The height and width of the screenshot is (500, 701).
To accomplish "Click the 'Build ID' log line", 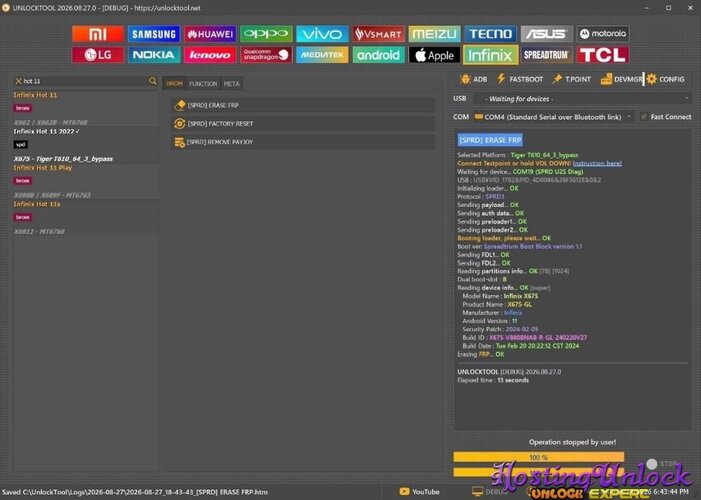I will click(x=524, y=337).
